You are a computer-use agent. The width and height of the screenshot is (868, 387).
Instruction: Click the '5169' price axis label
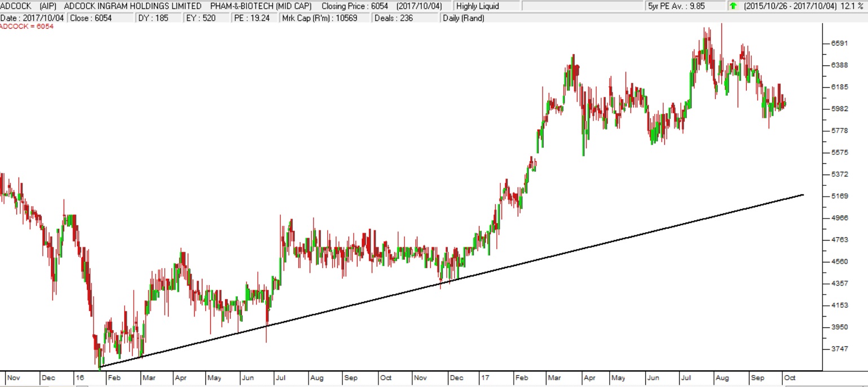(x=839, y=196)
